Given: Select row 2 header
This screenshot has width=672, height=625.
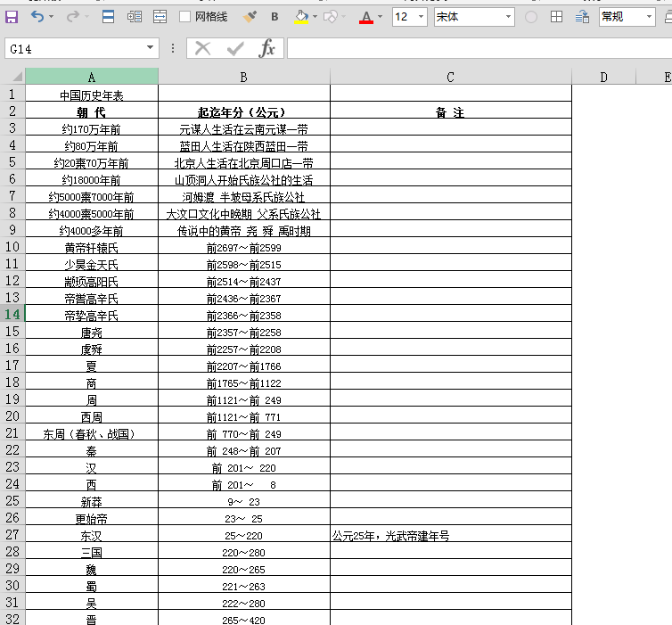Looking at the screenshot, I should coord(12,111).
